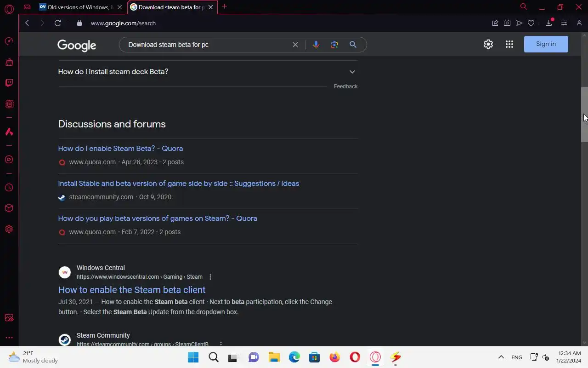Click the page vertical scrollbar thumb
The height and width of the screenshot is (368, 588).
(x=584, y=115)
